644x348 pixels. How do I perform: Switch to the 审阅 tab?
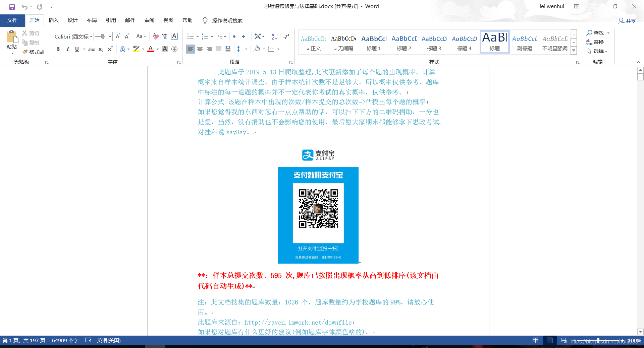(149, 20)
